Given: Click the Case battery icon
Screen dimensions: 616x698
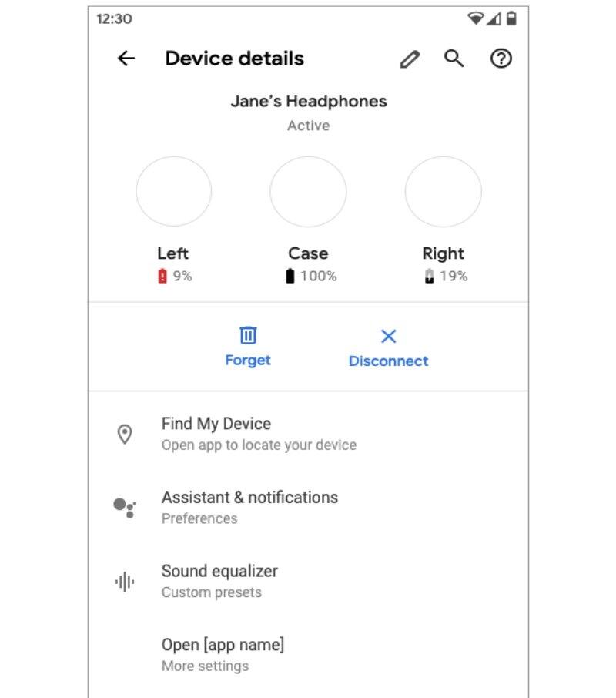Looking at the screenshot, I should (290, 276).
